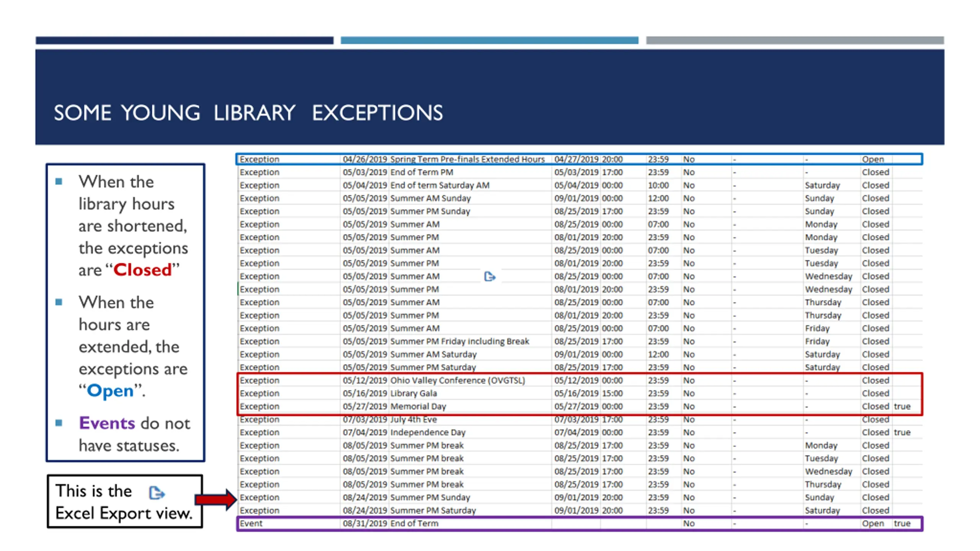Select 'true' value in End of Term event row
Image resolution: width=980 pixels, height=551 pixels.
tap(902, 523)
